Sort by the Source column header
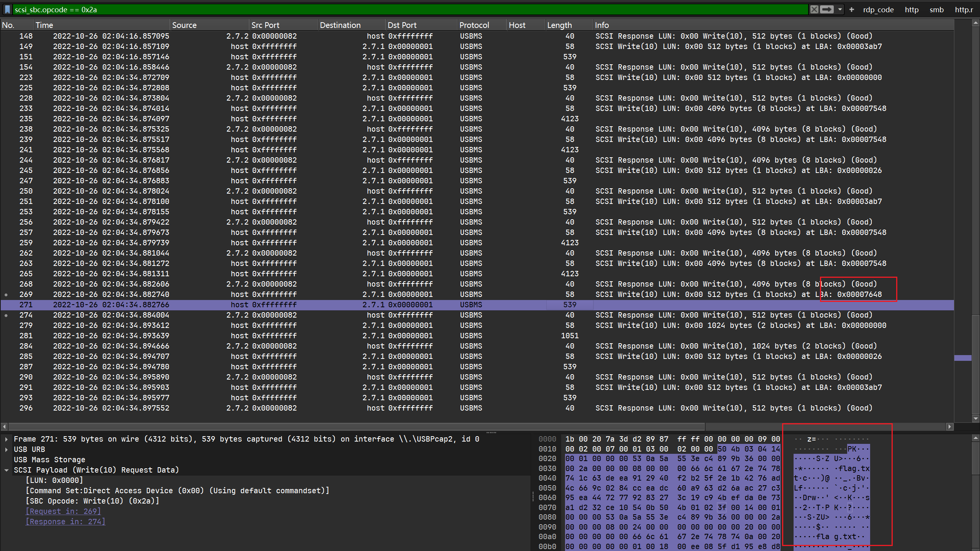This screenshot has height=551, width=980. point(210,25)
